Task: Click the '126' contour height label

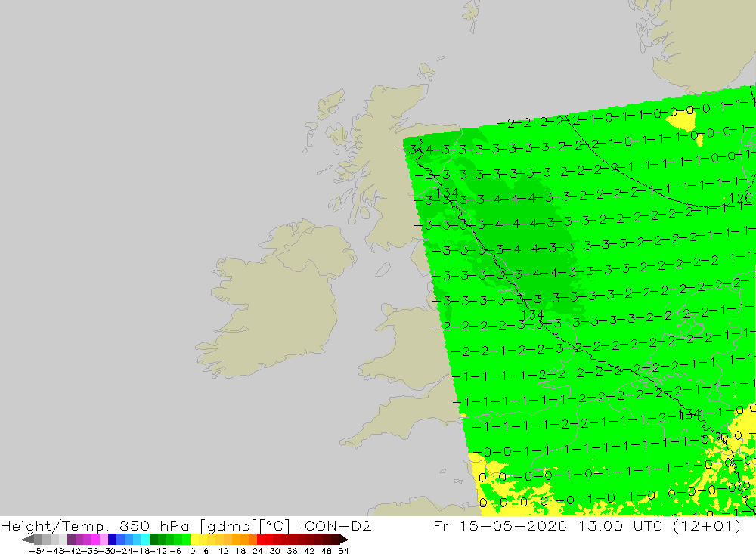Action: (741, 198)
